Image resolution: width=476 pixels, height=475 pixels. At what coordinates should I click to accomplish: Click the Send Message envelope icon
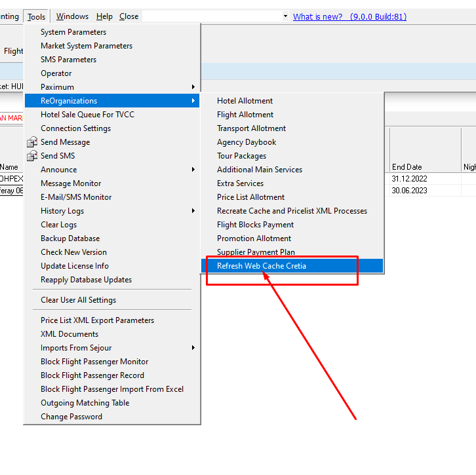pyautogui.click(x=32, y=142)
